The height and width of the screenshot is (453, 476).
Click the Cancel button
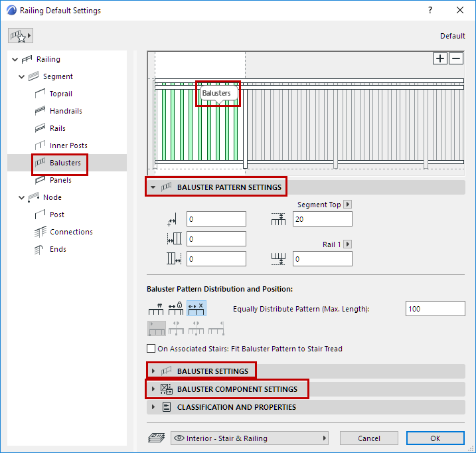tap(369, 438)
